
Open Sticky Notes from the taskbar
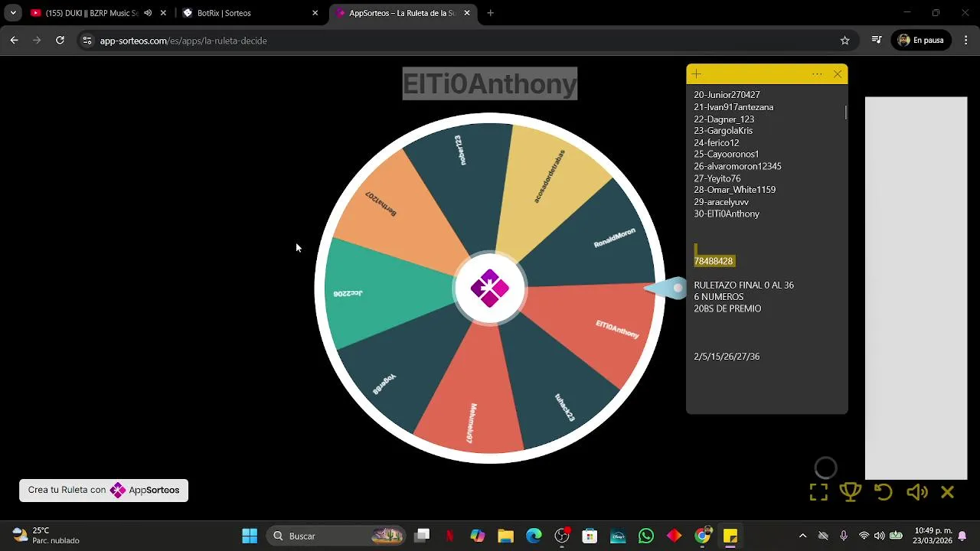point(730,536)
